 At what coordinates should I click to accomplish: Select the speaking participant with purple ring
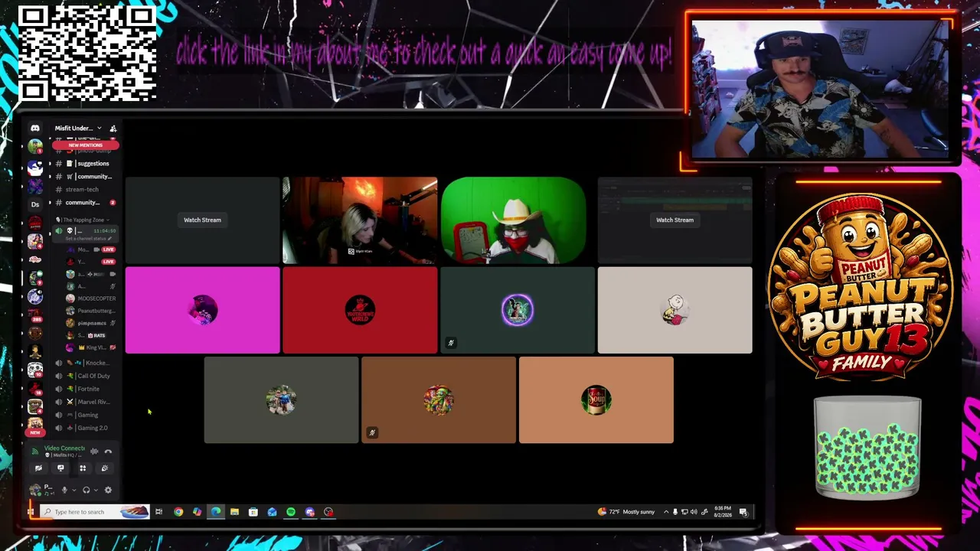pyautogui.click(x=518, y=310)
